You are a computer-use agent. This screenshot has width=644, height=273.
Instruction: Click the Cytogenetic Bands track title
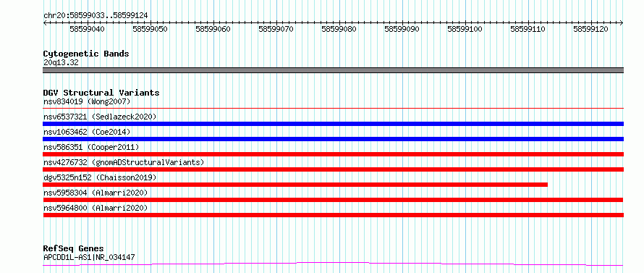point(86,54)
